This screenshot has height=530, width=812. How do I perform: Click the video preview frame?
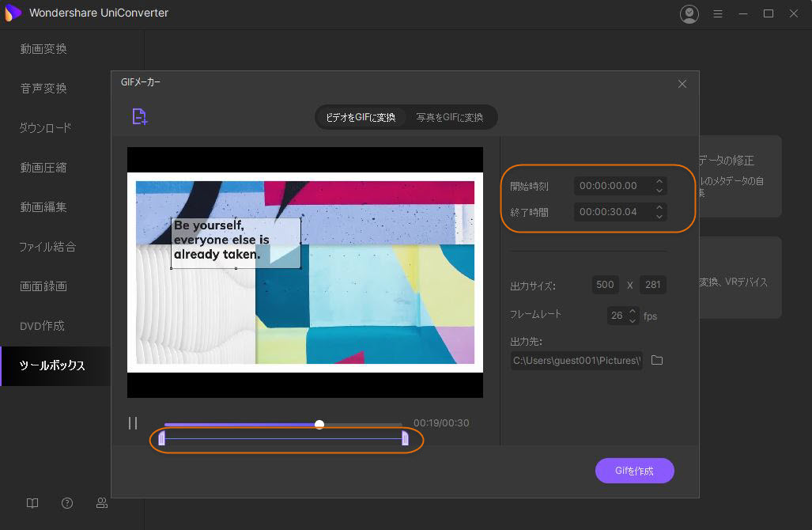pos(305,272)
